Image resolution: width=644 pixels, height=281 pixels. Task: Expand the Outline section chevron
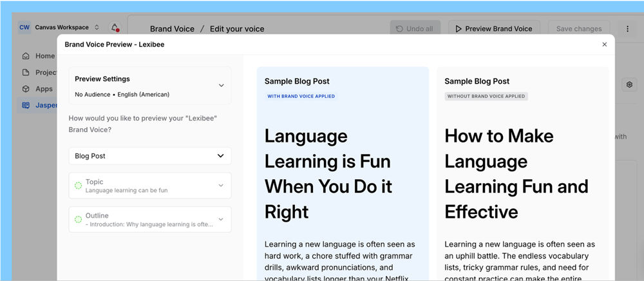pos(221,219)
